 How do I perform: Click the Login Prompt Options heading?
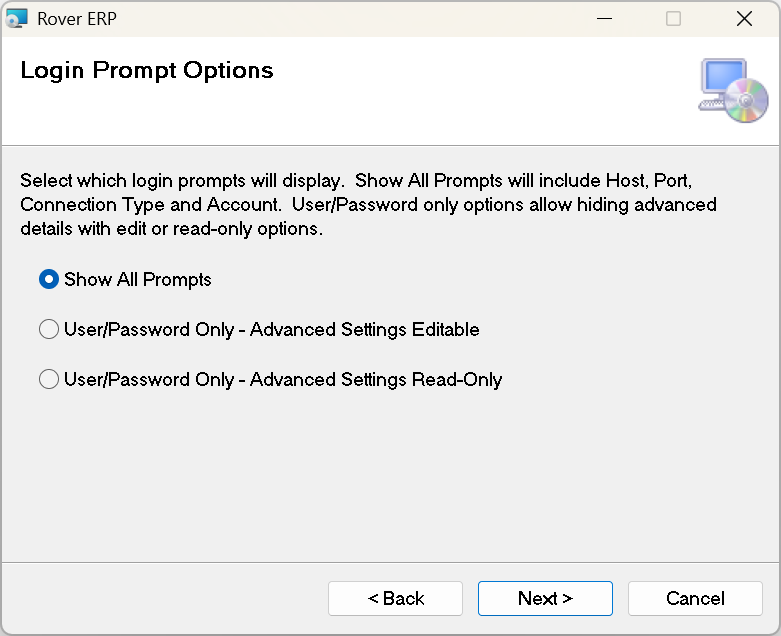pyautogui.click(x=147, y=70)
